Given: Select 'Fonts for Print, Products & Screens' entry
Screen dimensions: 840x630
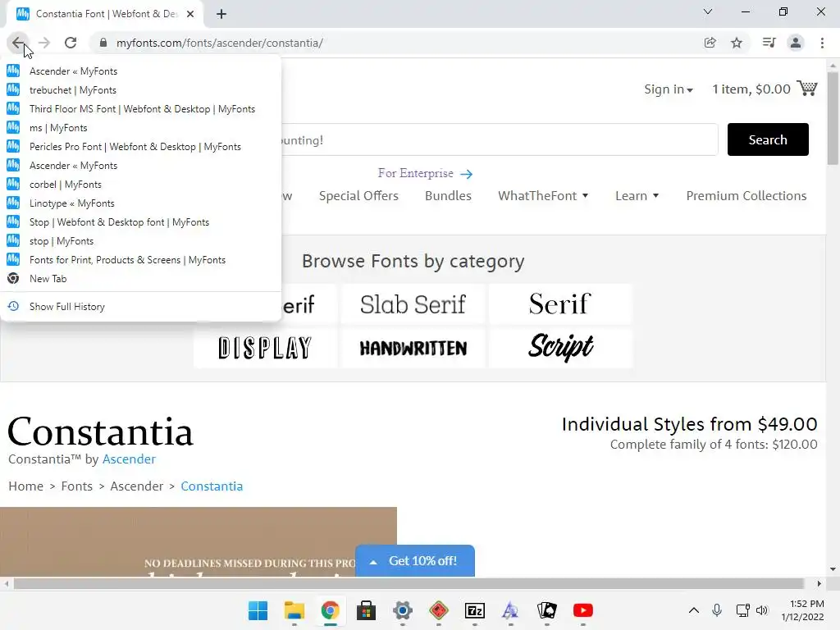Looking at the screenshot, I should [140, 260].
